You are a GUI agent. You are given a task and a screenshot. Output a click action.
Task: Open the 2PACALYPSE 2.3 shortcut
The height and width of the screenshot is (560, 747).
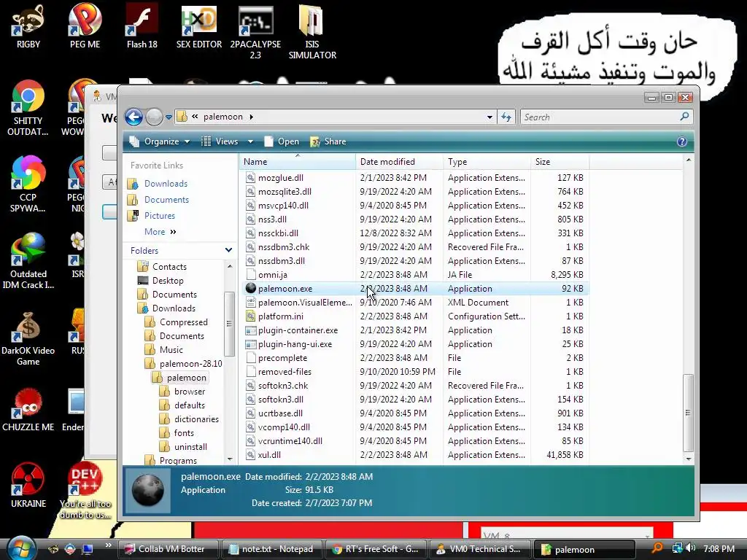(x=255, y=31)
